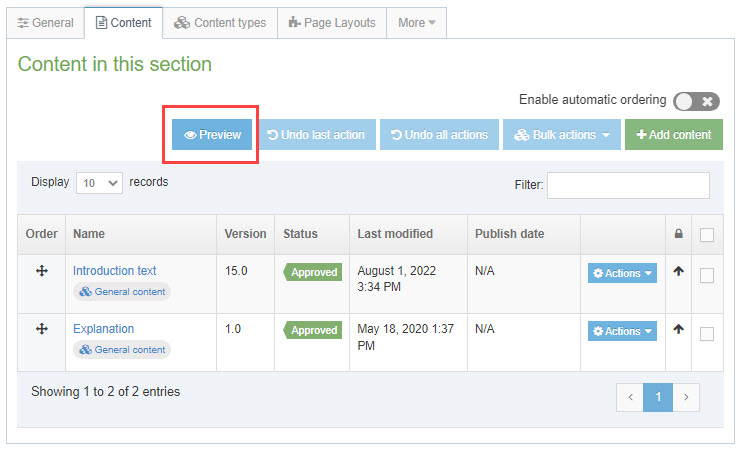Focus the Filter input field

click(x=628, y=185)
